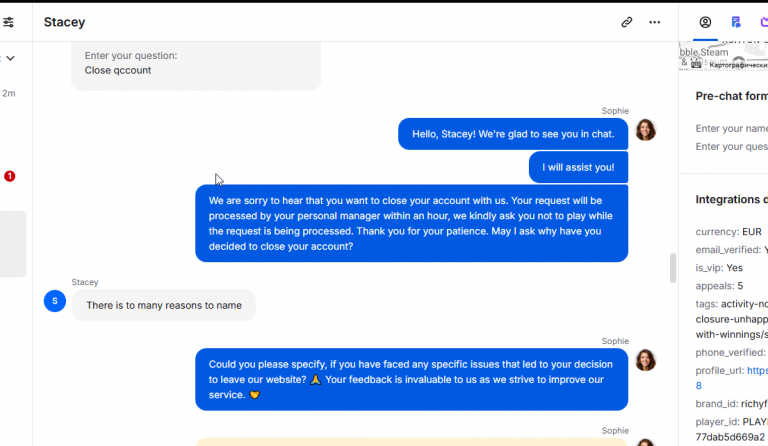The image size is (768, 446).
Task: Click the map thumbnail in details panel
Action: coord(723,56)
